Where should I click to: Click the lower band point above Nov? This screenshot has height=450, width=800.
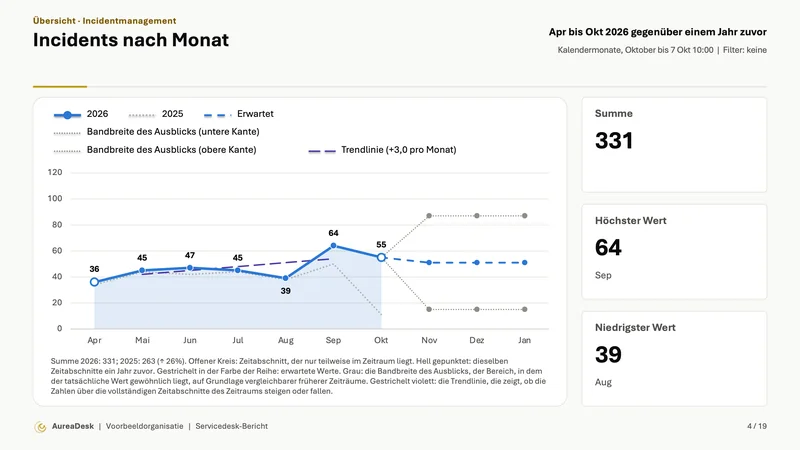429,309
